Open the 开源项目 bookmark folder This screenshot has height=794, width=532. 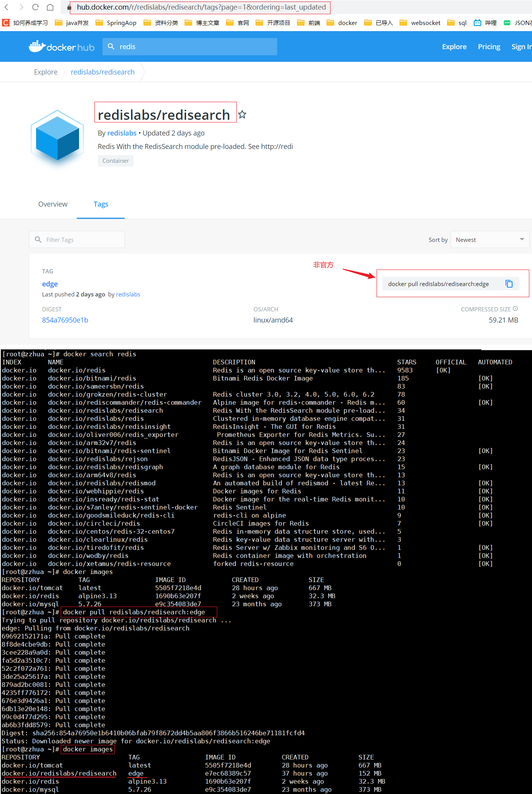click(273, 23)
